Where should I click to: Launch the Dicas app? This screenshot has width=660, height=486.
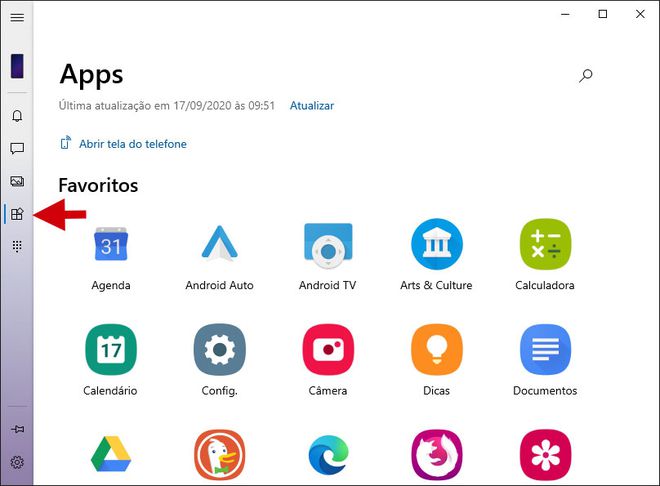437,349
